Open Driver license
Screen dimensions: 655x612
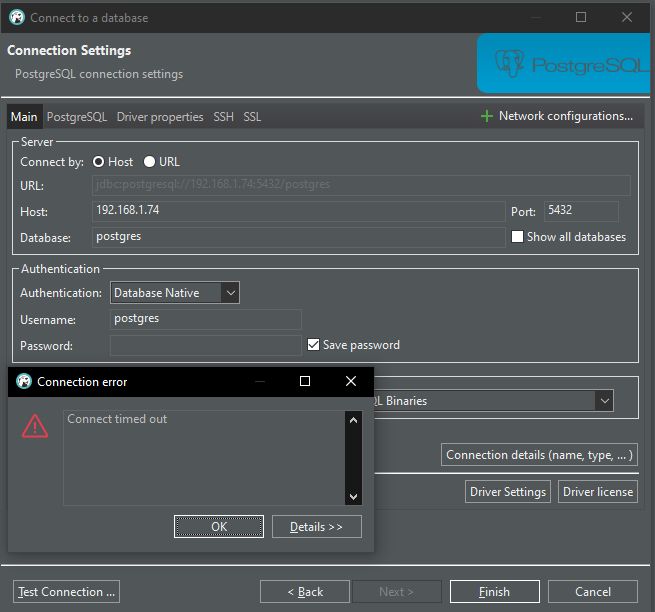tap(598, 492)
